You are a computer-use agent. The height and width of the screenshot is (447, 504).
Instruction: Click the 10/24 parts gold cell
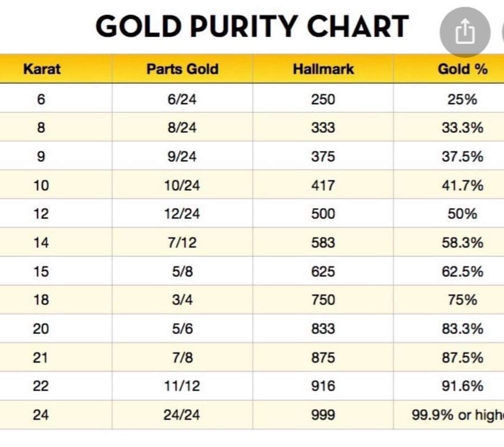click(x=182, y=185)
